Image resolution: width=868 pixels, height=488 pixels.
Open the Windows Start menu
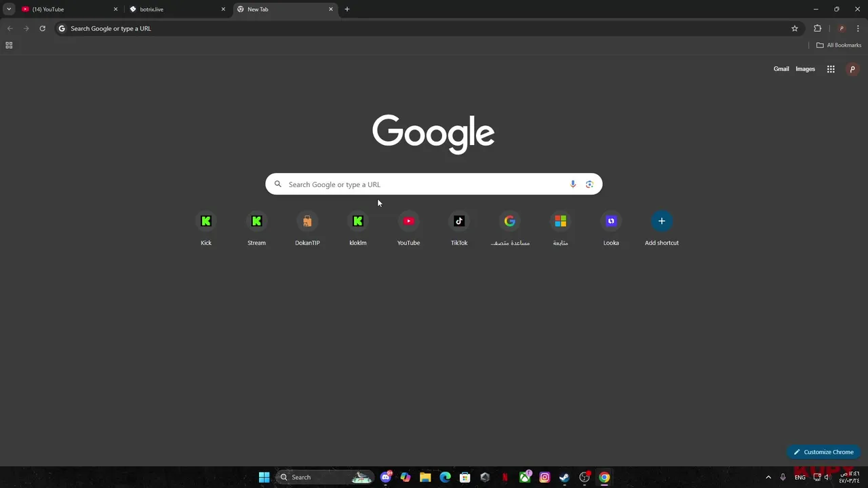coord(264,477)
